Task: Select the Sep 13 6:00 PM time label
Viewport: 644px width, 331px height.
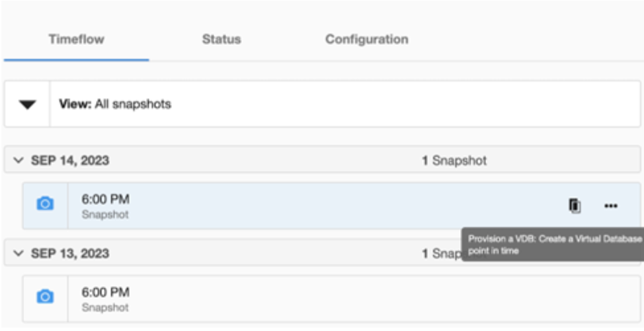Action: point(106,292)
